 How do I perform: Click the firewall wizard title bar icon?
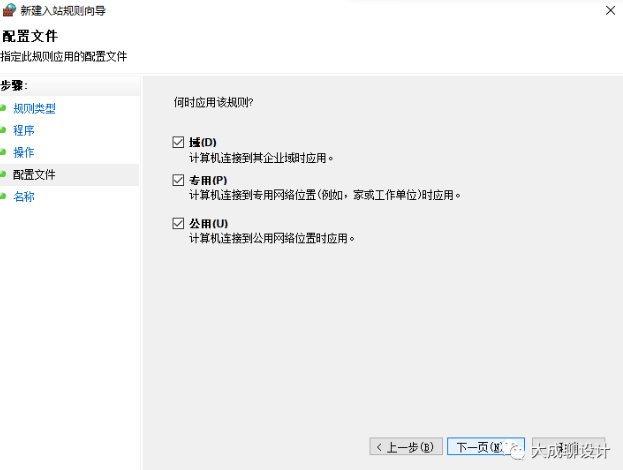pyautogui.click(x=9, y=10)
